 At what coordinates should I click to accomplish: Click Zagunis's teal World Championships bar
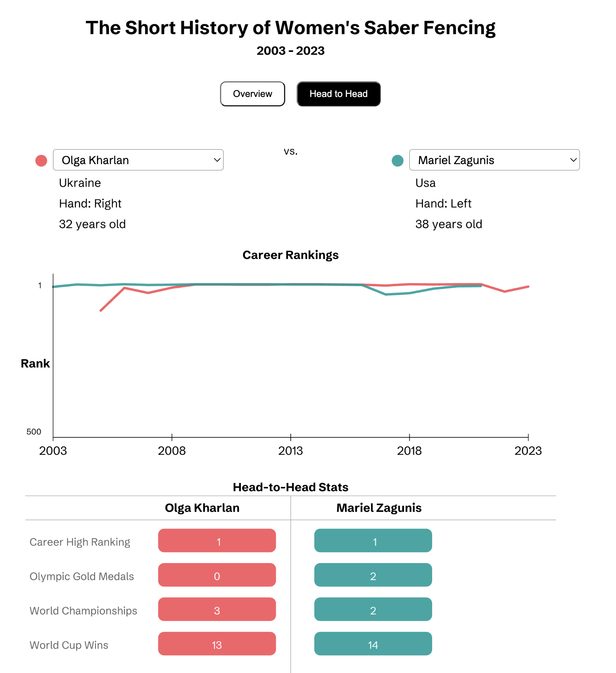click(x=373, y=609)
